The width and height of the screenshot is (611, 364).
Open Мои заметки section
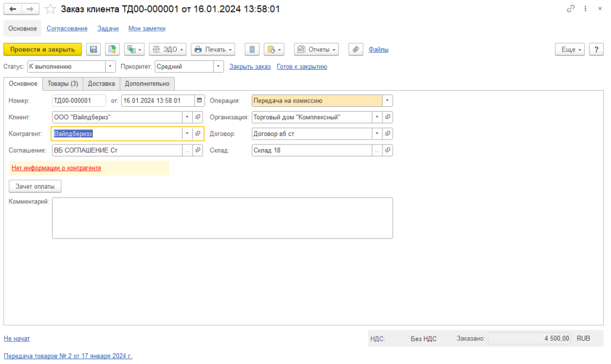(147, 29)
